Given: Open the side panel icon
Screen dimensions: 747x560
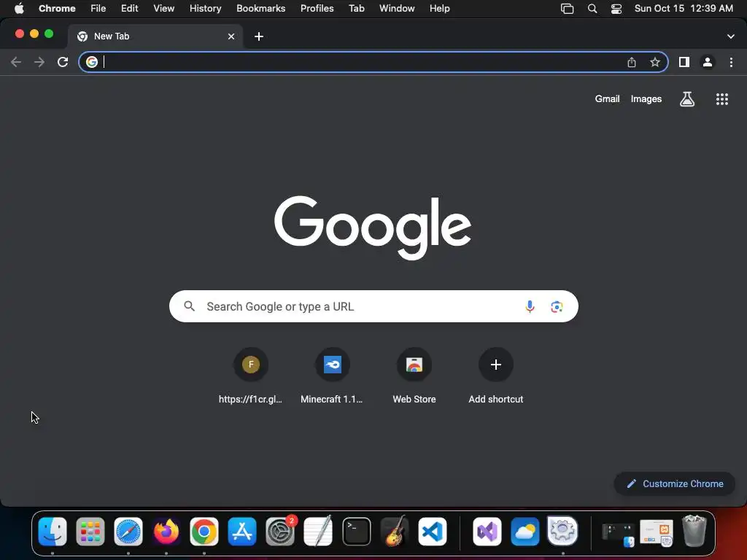Looking at the screenshot, I should [x=684, y=62].
